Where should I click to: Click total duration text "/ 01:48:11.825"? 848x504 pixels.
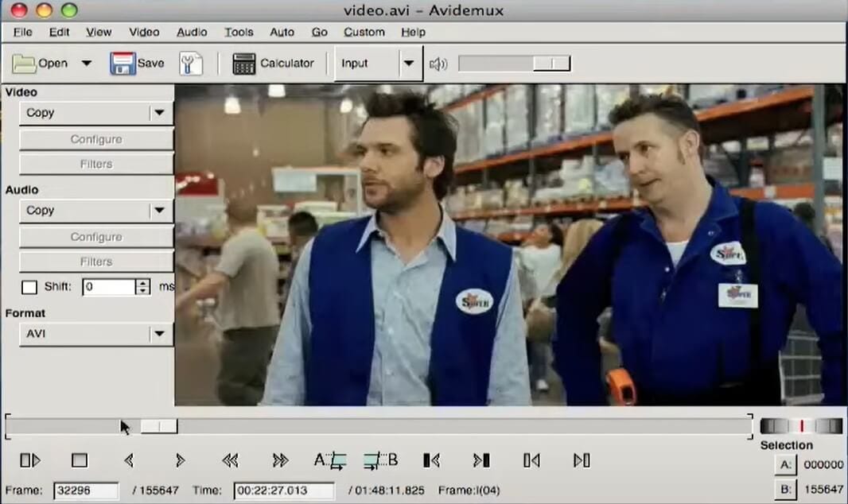click(386, 490)
